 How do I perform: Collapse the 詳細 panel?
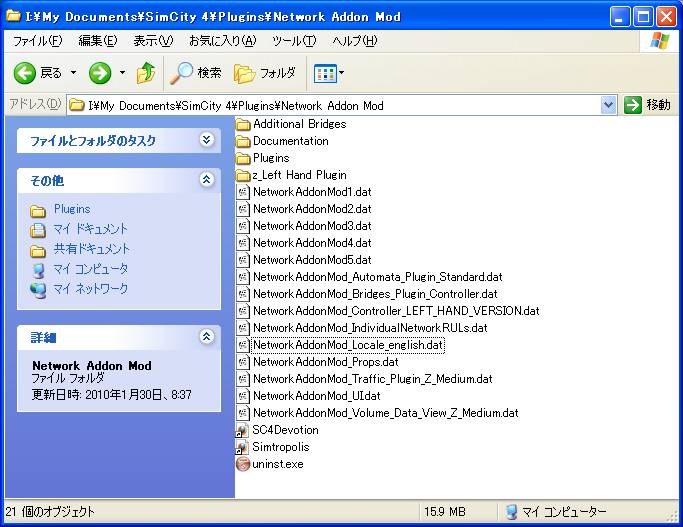tap(206, 336)
